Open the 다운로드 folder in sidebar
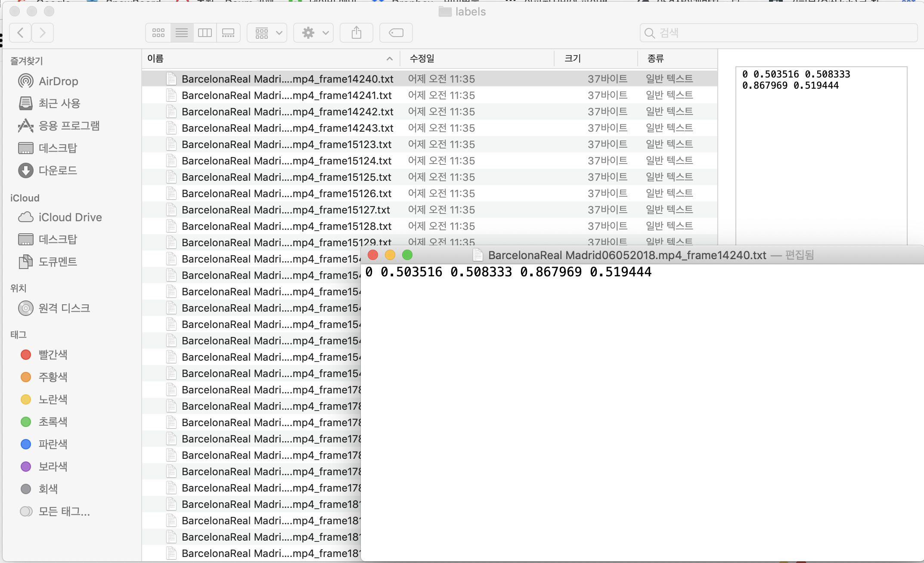924x563 pixels. 58,171
